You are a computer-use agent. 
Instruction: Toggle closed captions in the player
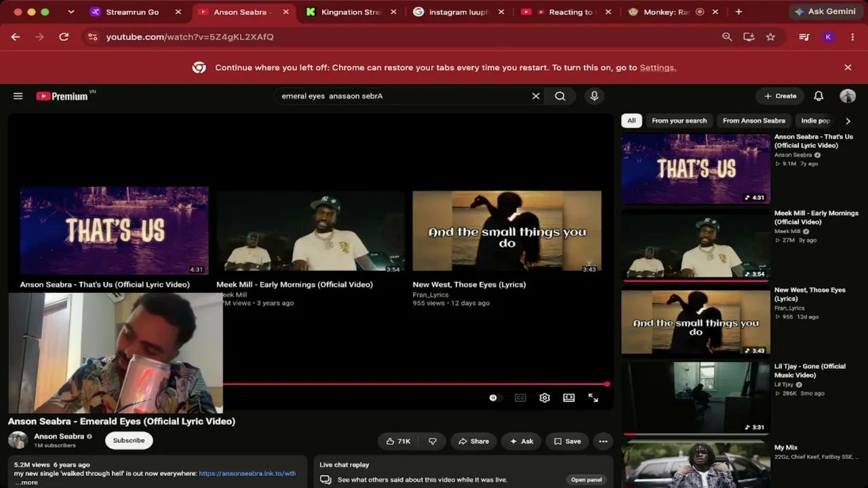coord(520,398)
